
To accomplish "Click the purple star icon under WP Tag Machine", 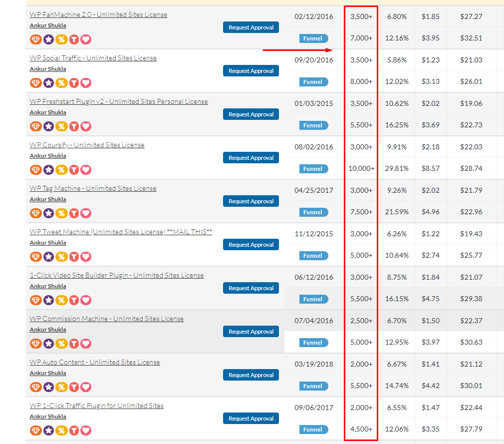I will tap(48, 213).
